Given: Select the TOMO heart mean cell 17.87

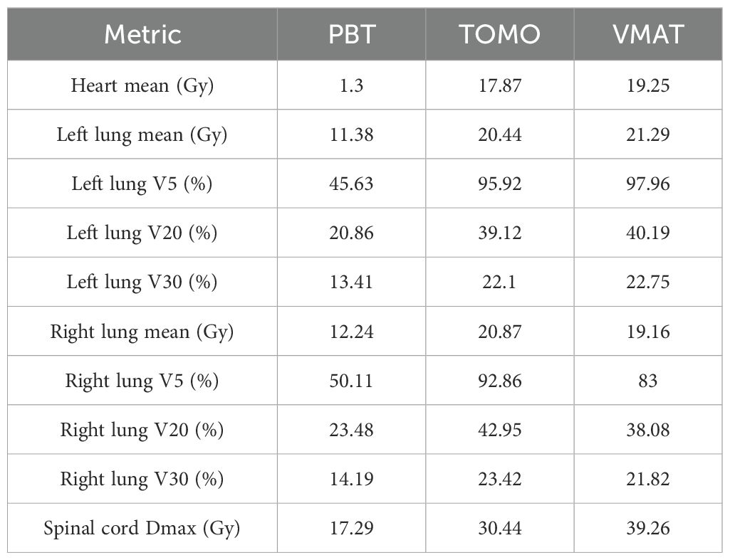Looking at the screenshot, I should pyautogui.click(x=499, y=85).
